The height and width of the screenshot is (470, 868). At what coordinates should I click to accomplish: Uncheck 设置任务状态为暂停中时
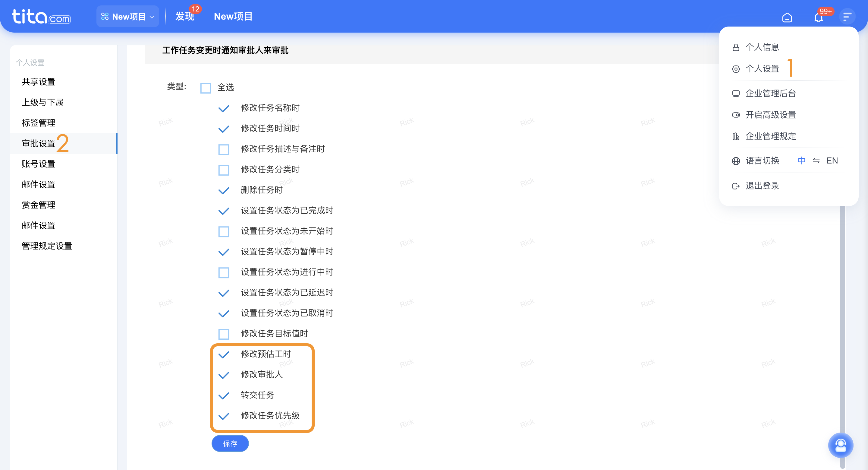(x=224, y=252)
